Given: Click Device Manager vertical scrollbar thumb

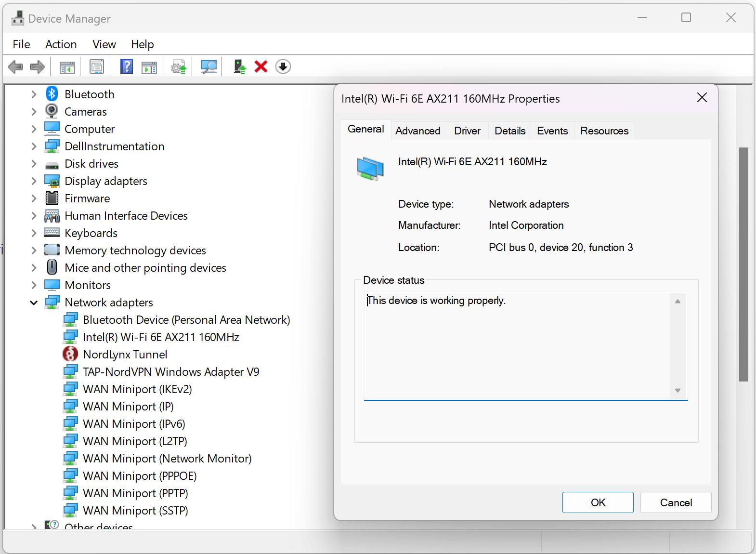Looking at the screenshot, I should 744,264.
